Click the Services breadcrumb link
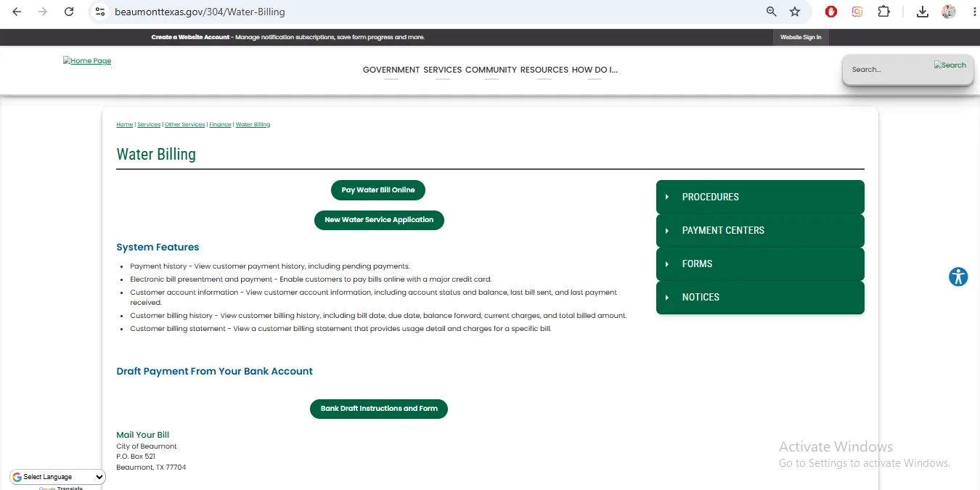The width and height of the screenshot is (980, 490). click(149, 125)
